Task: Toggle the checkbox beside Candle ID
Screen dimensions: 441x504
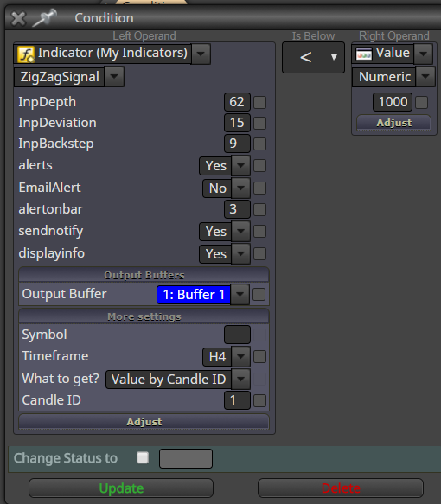Action: pos(259,400)
